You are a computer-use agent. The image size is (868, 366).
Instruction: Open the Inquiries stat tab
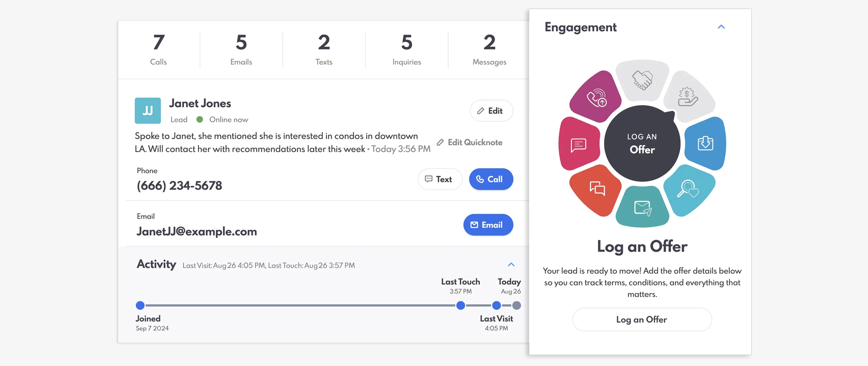407,50
